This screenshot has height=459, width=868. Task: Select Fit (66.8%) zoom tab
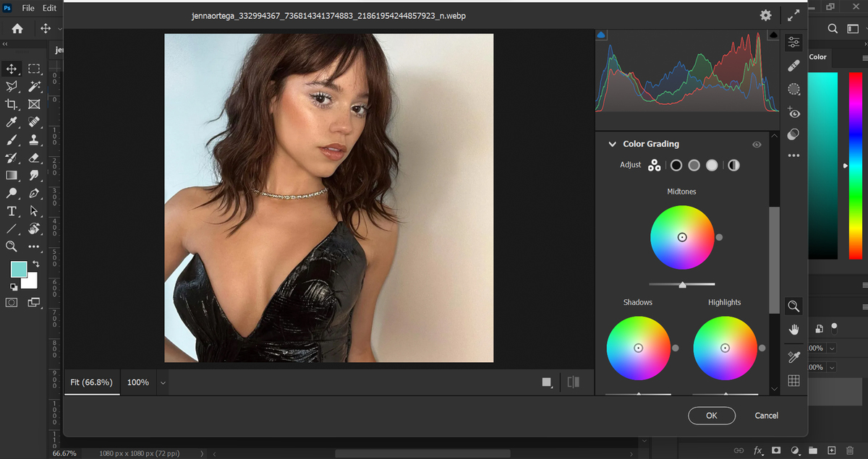[x=92, y=382]
